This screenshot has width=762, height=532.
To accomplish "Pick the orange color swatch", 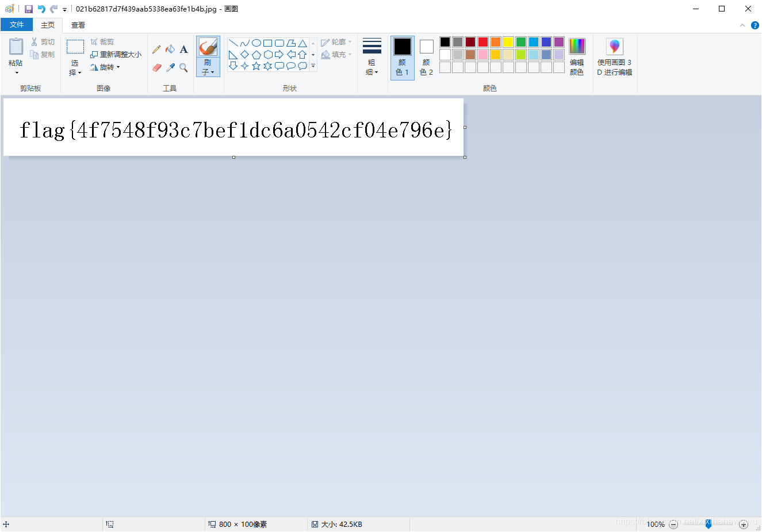I will 496,42.
